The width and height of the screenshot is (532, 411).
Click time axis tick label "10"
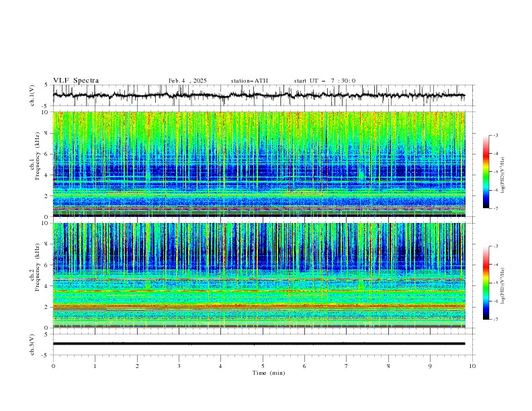[x=472, y=366]
